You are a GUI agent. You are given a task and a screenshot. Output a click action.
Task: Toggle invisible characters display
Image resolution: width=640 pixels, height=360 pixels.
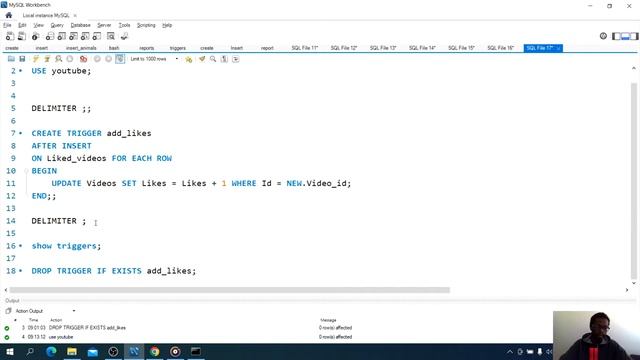tap(224, 59)
